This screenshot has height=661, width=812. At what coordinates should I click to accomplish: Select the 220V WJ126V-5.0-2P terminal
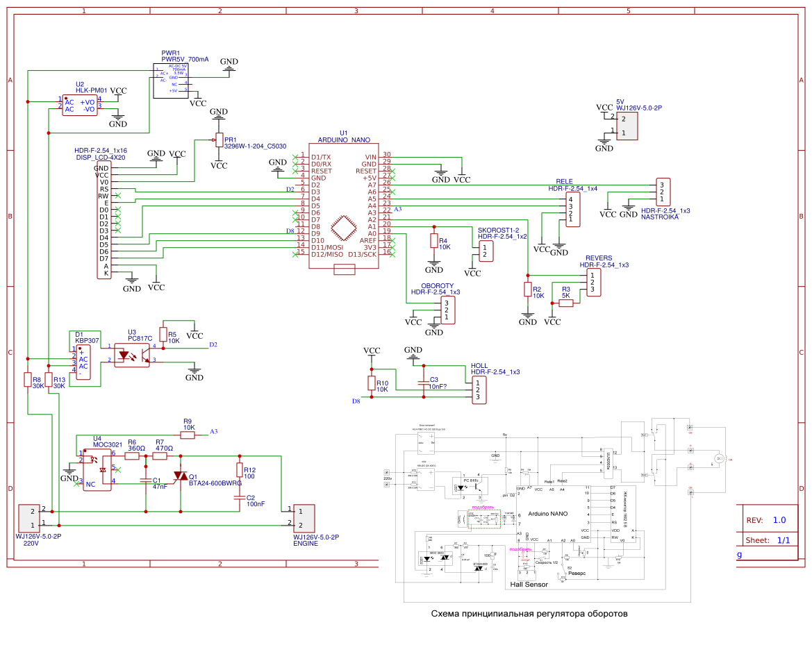[x=28, y=517]
